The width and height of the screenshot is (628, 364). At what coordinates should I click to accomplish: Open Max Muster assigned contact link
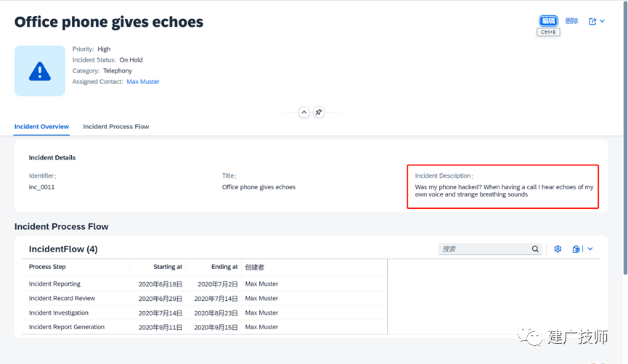click(x=143, y=82)
